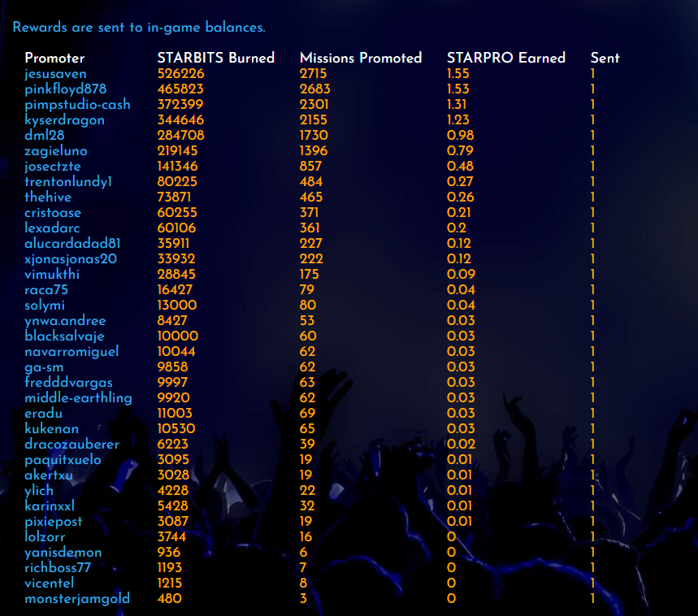Select navarromiguel promoter name
698x616 pixels.
72,352
